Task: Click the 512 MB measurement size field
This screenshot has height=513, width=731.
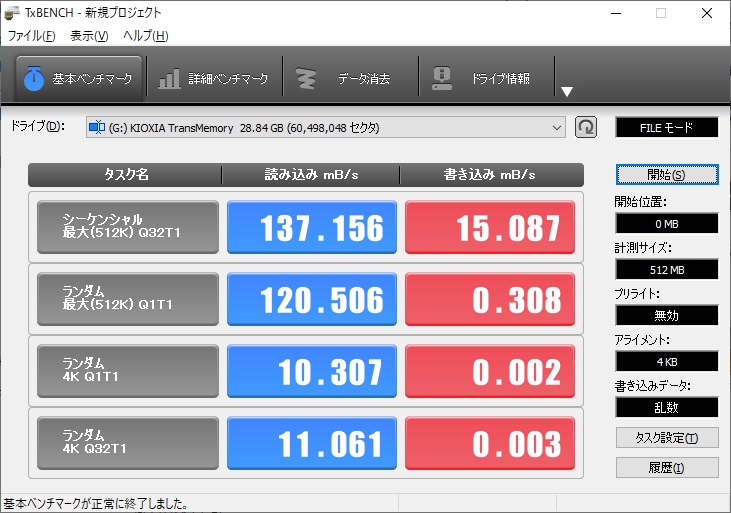Action: (x=667, y=270)
